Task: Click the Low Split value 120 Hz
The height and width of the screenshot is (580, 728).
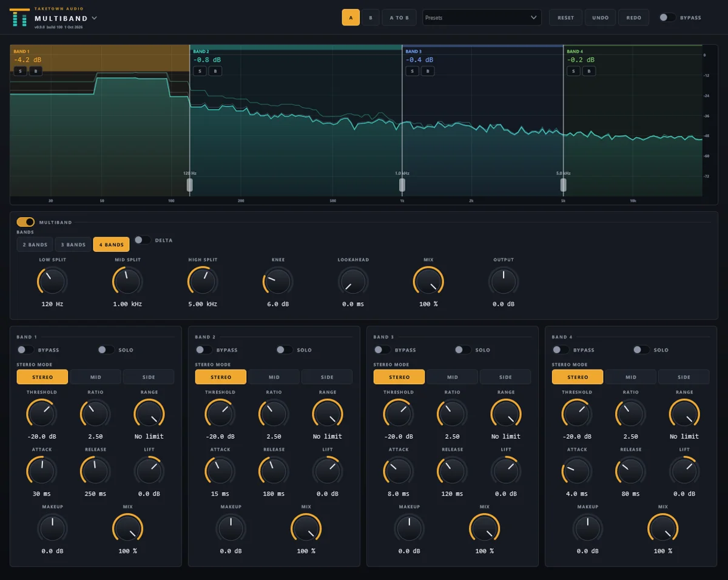Action: 52,304
